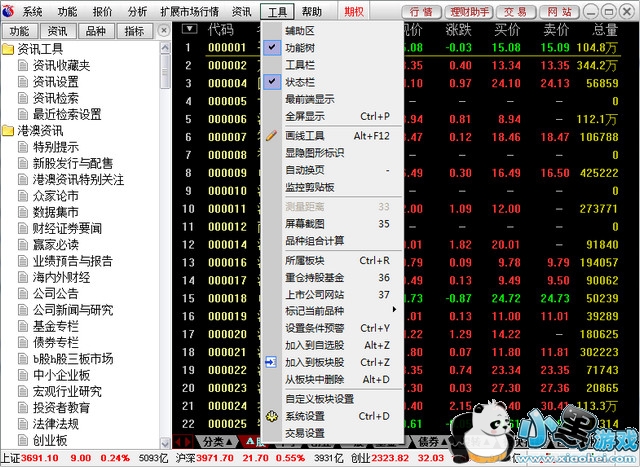Toggle the 工具栏 menu option
Viewport: 640px width, 467px height.
click(x=331, y=65)
